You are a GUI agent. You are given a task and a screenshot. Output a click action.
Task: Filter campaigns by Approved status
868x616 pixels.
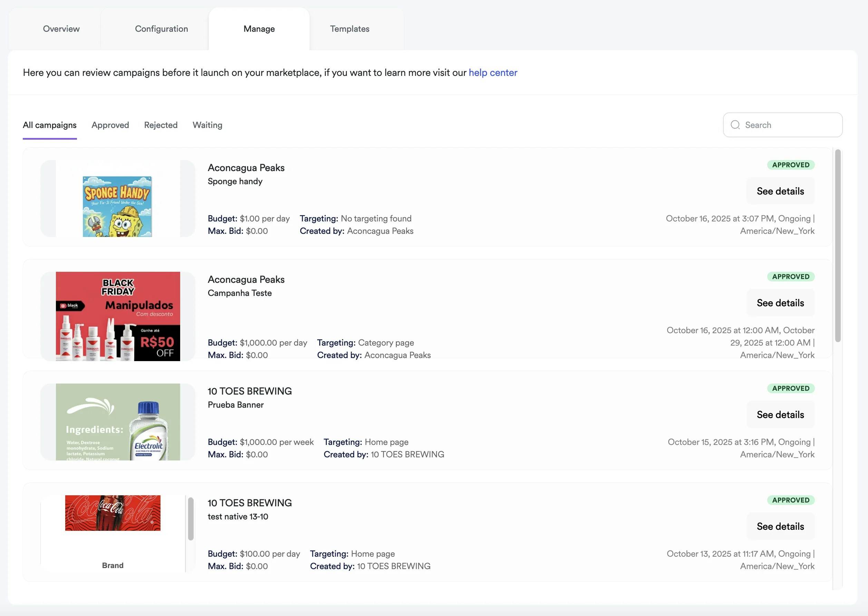click(110, 125)
